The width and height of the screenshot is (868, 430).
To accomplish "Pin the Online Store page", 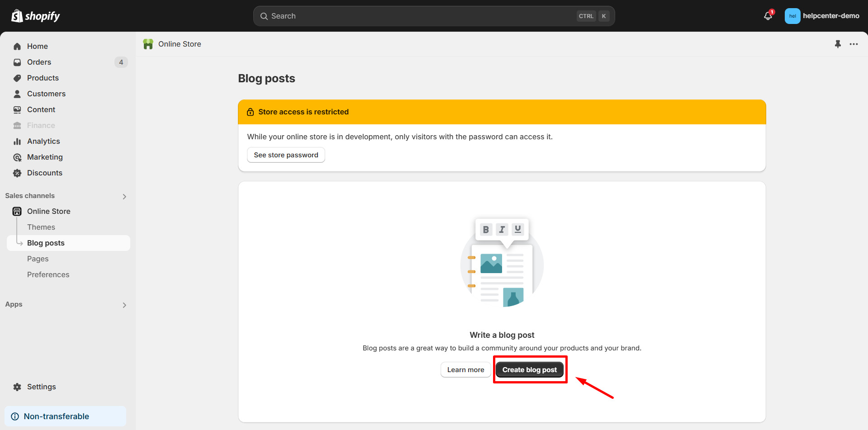I will pos(838,44).
